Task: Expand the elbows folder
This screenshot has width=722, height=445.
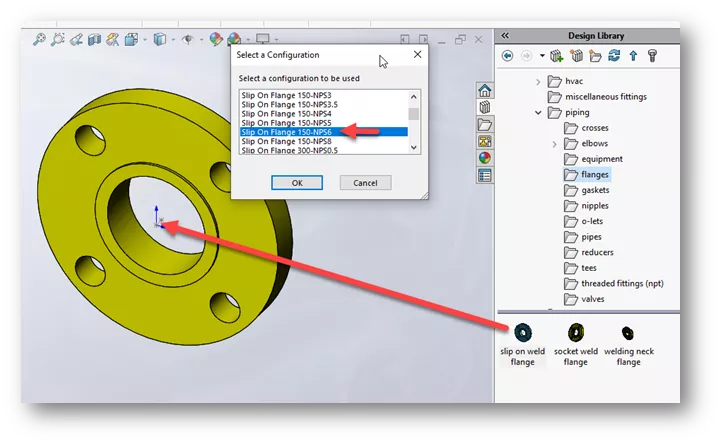Action: pyautogui.click(x=554, y=144)
